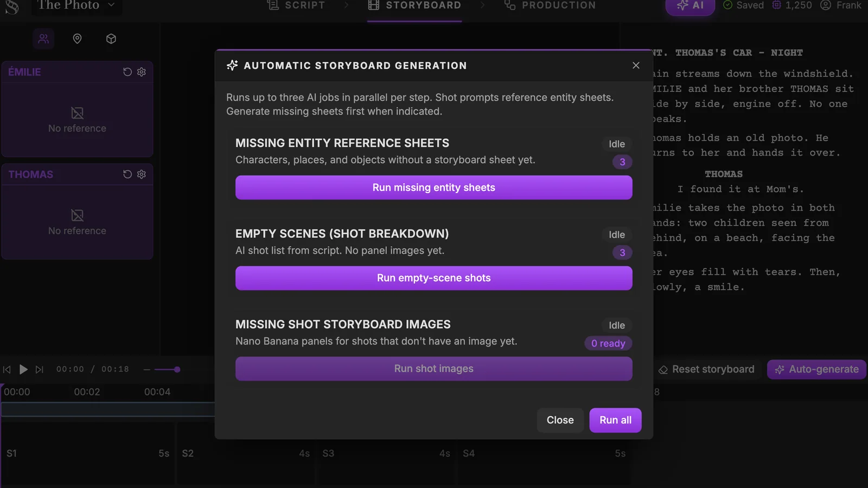Skip to timeline end
The height and width of the screenshot is (488, 868).
39,369
